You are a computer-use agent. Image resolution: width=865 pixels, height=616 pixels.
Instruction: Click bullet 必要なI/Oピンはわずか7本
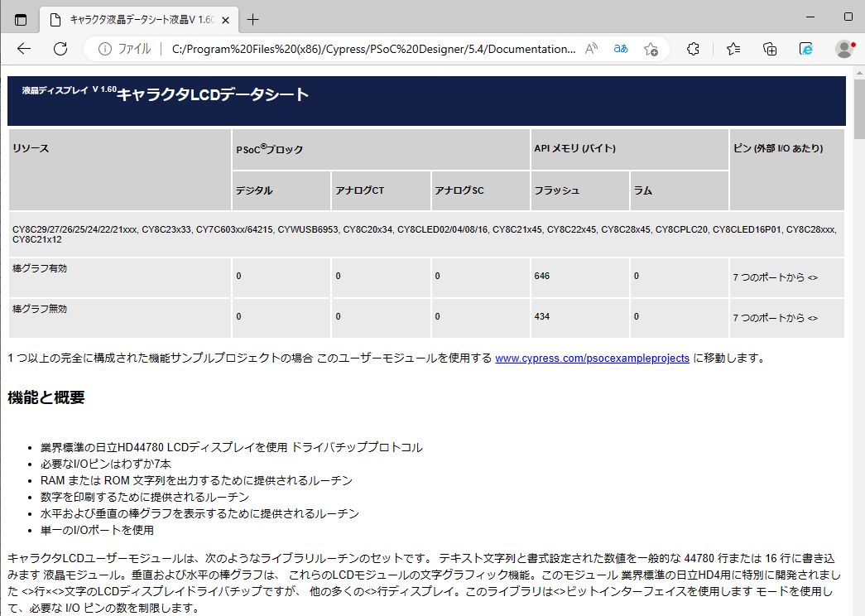[106, 464]
